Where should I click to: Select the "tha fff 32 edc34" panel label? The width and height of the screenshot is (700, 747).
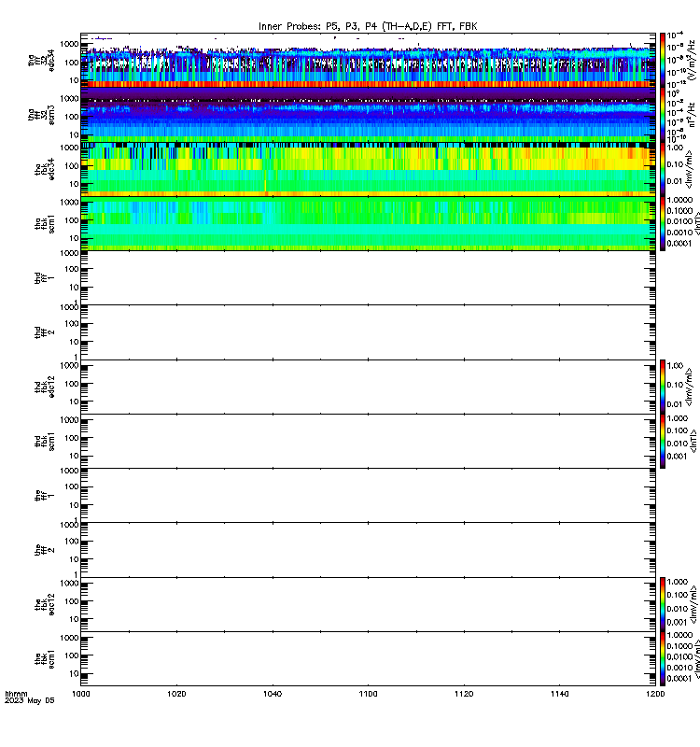point(41,61)
